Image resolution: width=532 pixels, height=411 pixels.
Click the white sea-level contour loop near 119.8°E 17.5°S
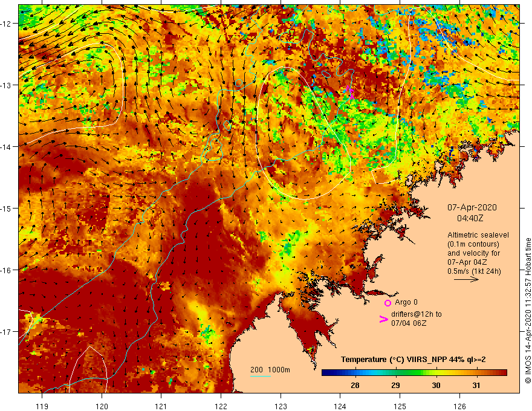pos(88,369)
